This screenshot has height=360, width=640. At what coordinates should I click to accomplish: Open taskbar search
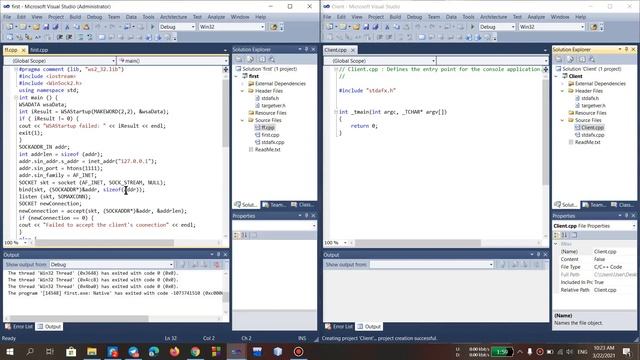pos(30,351)
